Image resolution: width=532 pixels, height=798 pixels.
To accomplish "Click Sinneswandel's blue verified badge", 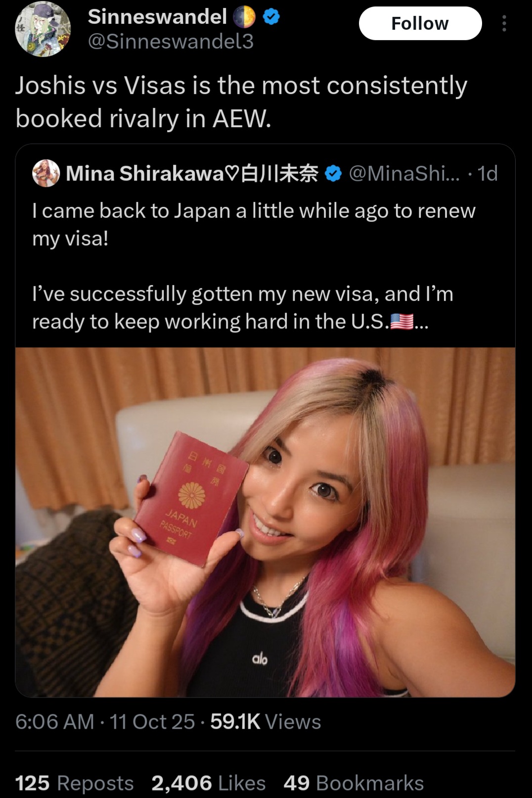I will pos(271,17).
